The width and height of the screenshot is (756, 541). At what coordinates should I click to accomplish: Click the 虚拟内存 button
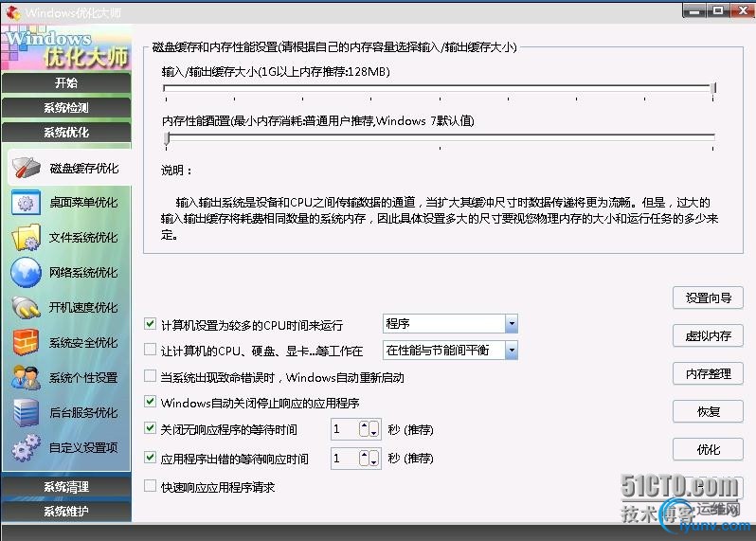(x=708, y=335)
